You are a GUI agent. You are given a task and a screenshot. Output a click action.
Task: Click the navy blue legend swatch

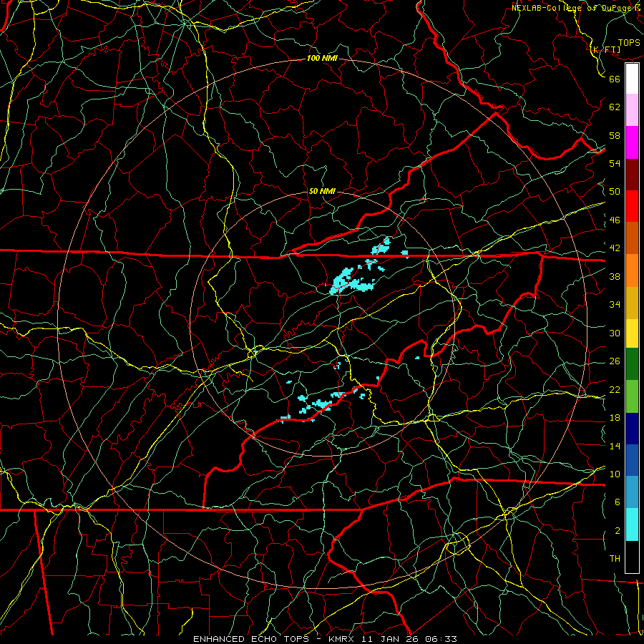tap(632, 429)
